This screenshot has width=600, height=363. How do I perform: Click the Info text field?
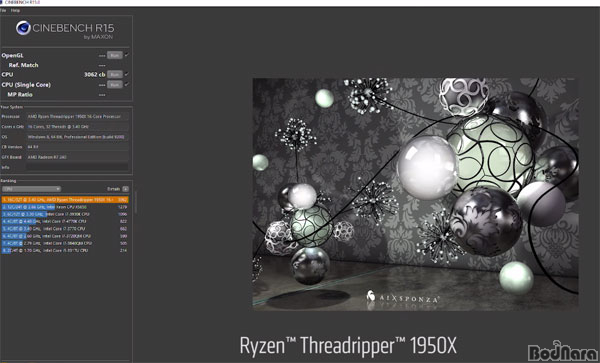77,167
